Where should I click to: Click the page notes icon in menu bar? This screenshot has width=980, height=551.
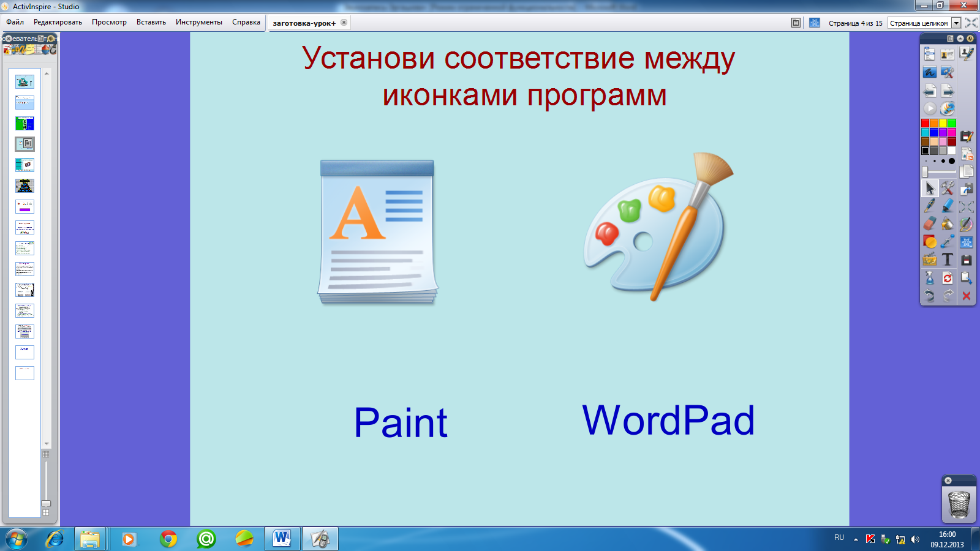pos(796,23)
